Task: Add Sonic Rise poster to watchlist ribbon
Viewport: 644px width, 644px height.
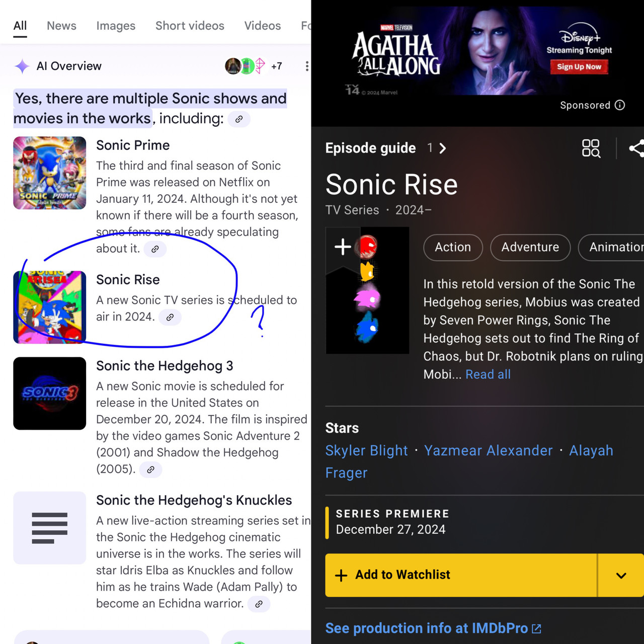Action: [343, 247]
